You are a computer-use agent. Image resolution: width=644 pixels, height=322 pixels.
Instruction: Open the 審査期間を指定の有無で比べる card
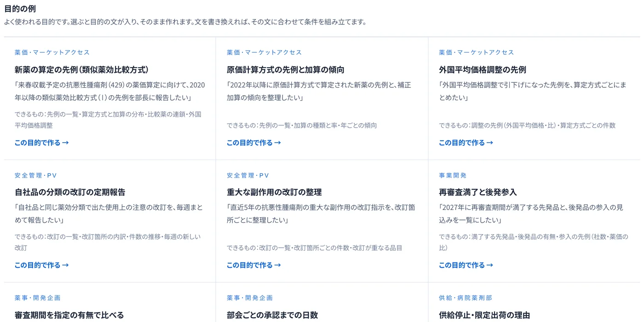69,315
